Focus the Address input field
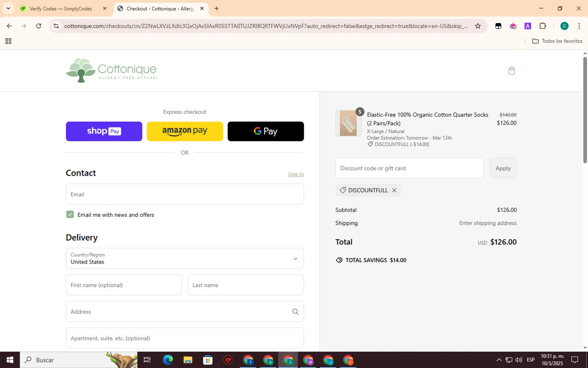Viewport: 588px width, 368px height. (185, 312)
